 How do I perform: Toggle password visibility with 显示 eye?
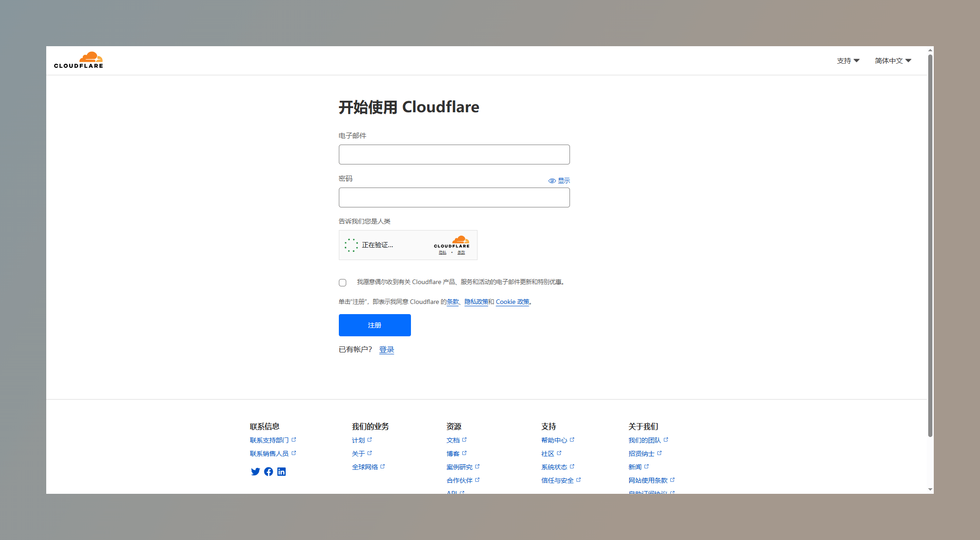(559, 181)
